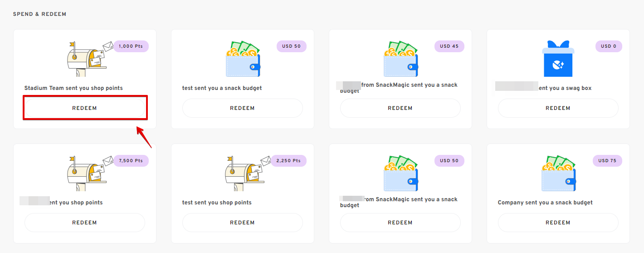Redeem the Stadium Team shop points

point(84,108)
